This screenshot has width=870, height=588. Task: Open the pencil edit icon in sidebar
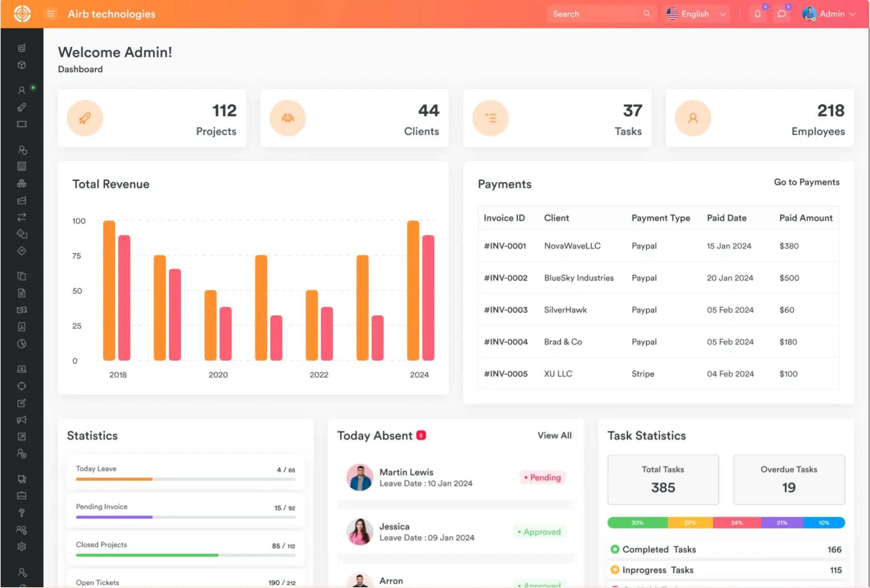click(22, 403)
